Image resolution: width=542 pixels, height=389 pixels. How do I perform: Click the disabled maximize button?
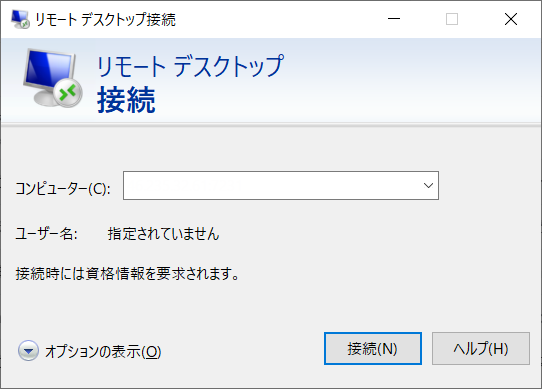(452, 19)
